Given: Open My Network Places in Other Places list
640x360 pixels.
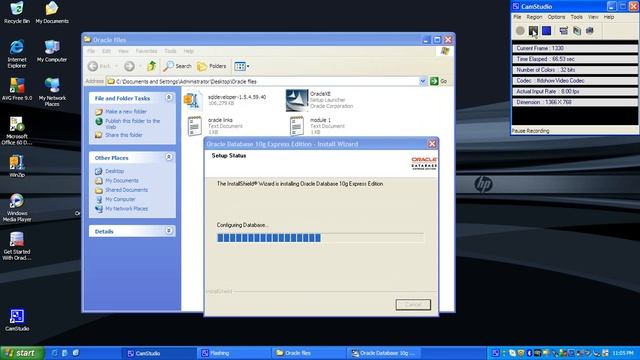Looking at the screenshot, I should point(127,209).
